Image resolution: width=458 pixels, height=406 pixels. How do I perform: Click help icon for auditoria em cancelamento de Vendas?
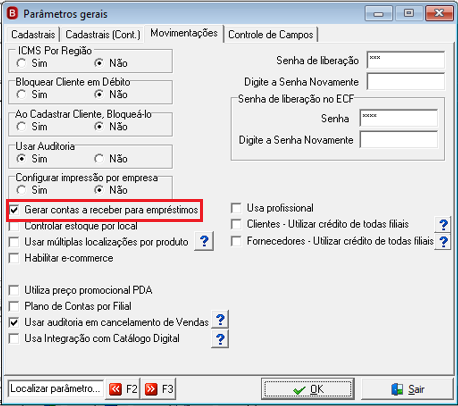click(x=220, y=320)
